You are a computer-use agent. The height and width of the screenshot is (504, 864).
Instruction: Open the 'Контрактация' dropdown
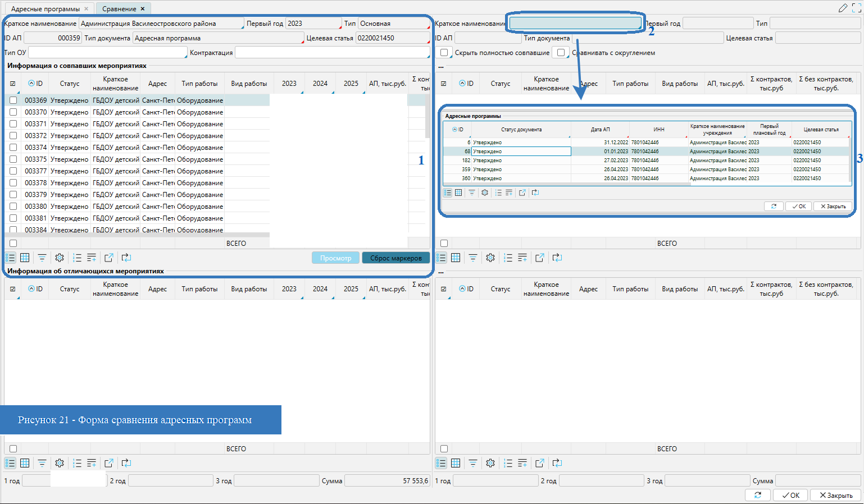coord(333,52)
